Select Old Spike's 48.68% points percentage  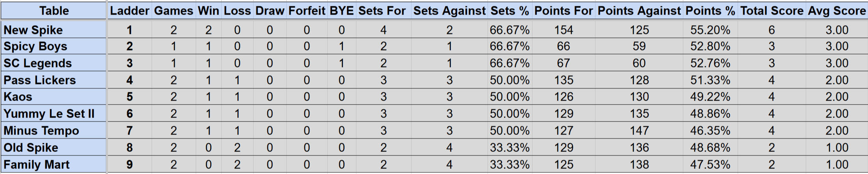click(710, 148)
